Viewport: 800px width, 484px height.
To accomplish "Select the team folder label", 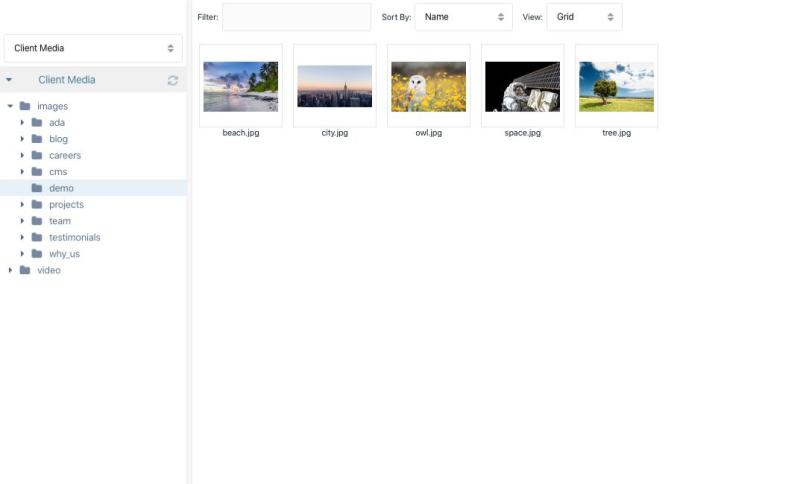I will pyautogui.click(x=60, y=221).
